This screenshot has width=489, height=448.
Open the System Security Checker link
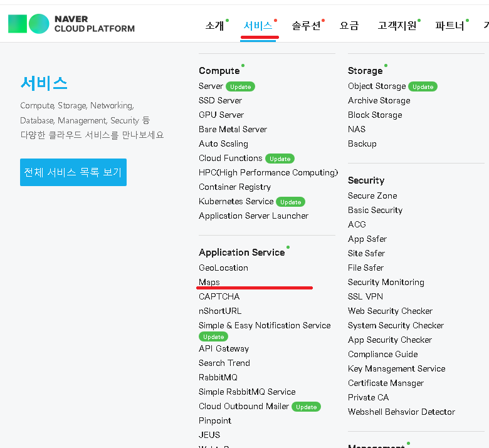coord(396,325)
